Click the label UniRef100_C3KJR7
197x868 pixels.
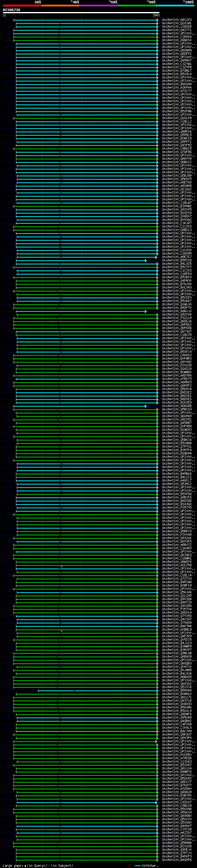(x=176, y=223)
